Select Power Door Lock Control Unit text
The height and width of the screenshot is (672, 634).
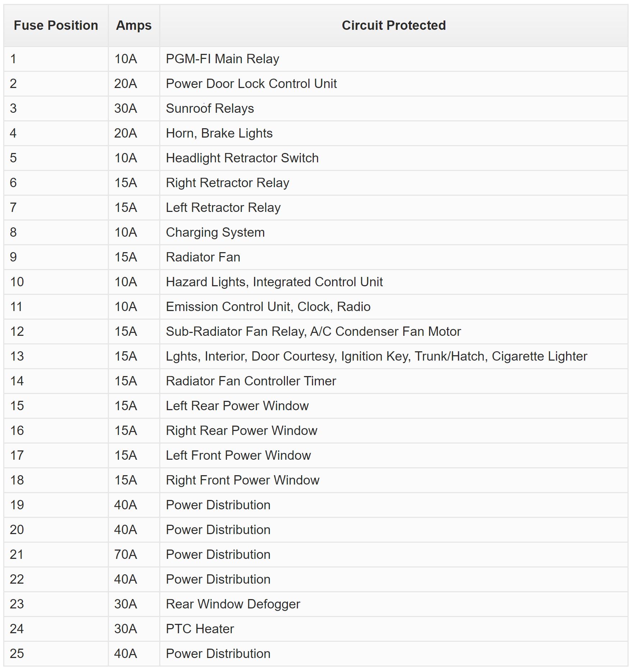251,84
